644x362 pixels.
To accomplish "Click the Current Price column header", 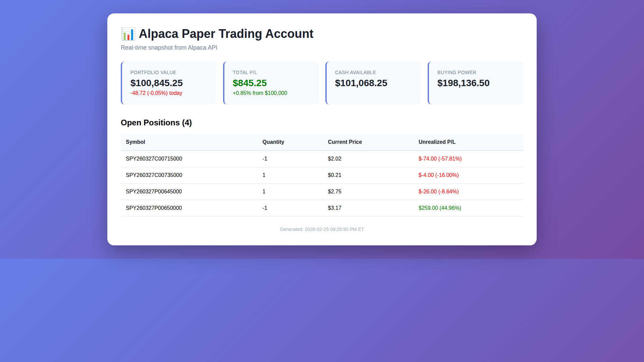I will [345, 142].
